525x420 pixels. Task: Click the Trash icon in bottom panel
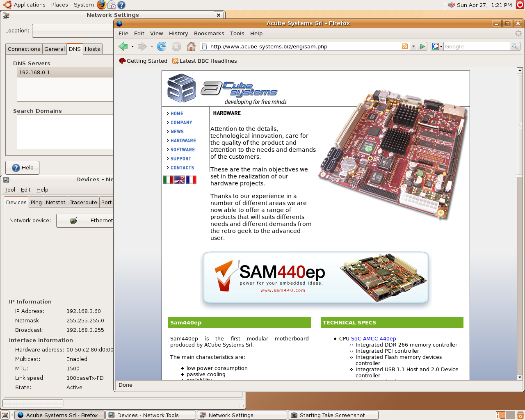click(x=520, y=415)
